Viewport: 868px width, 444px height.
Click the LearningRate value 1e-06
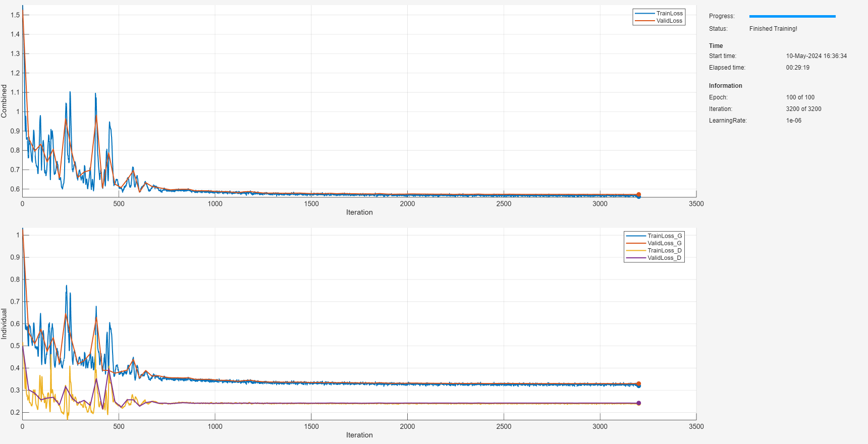[793, 121]
